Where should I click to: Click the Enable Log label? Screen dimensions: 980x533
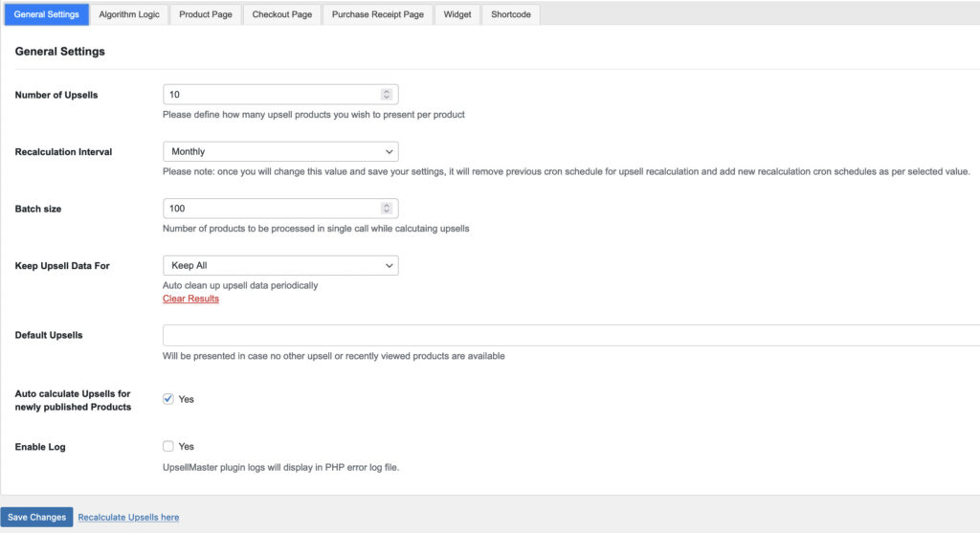point(40,447)
